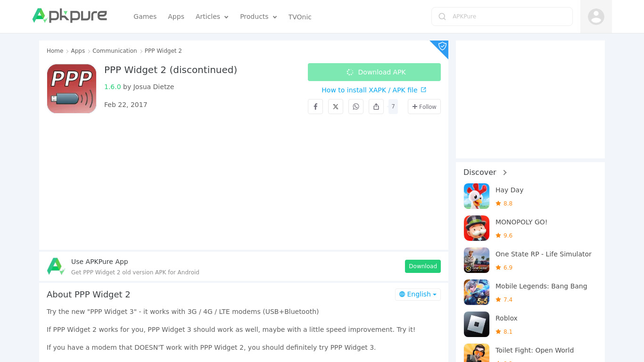
Task: Expand Discover section chevron arrow
Action: [x=505, y=173]
